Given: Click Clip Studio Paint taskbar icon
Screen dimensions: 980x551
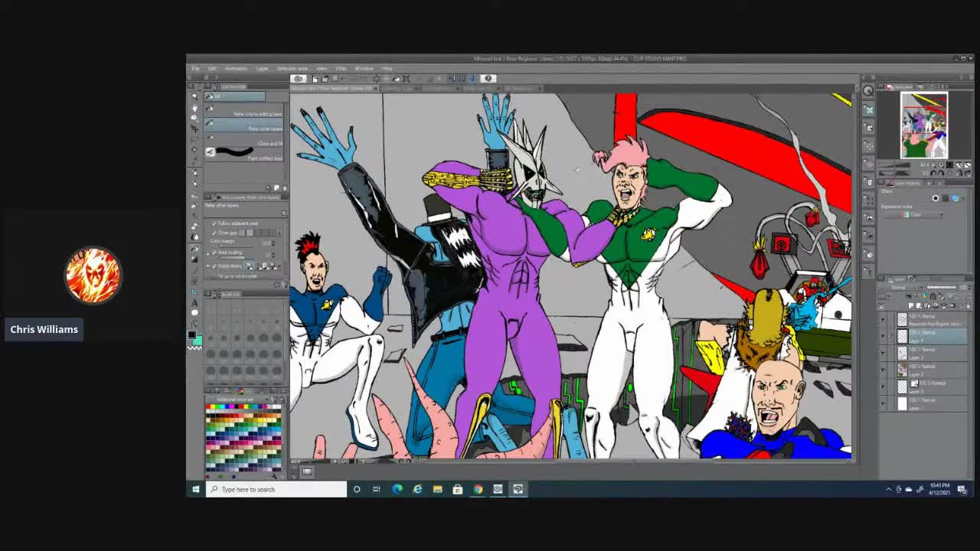Looking at the screenshot, I should [x=518, y=489].
